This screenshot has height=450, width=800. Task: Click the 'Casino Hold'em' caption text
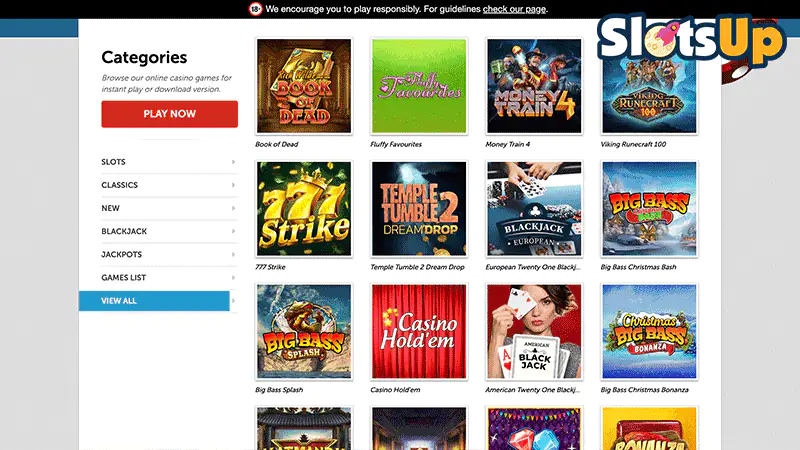click(x=395, y=390)
